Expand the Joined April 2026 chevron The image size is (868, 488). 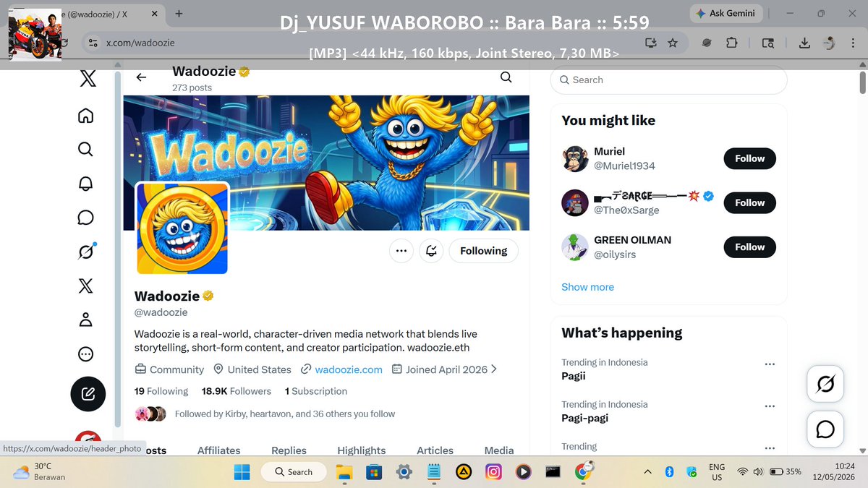pos(495,369)
